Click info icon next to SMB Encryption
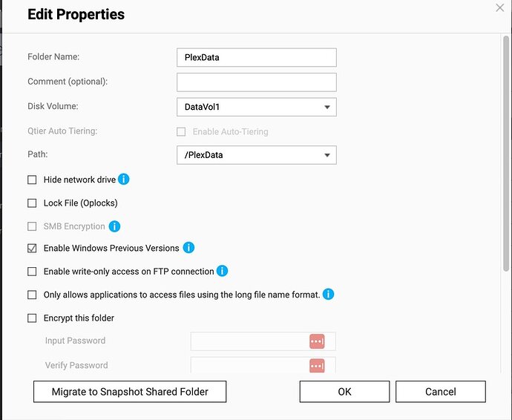 [114, 226]
